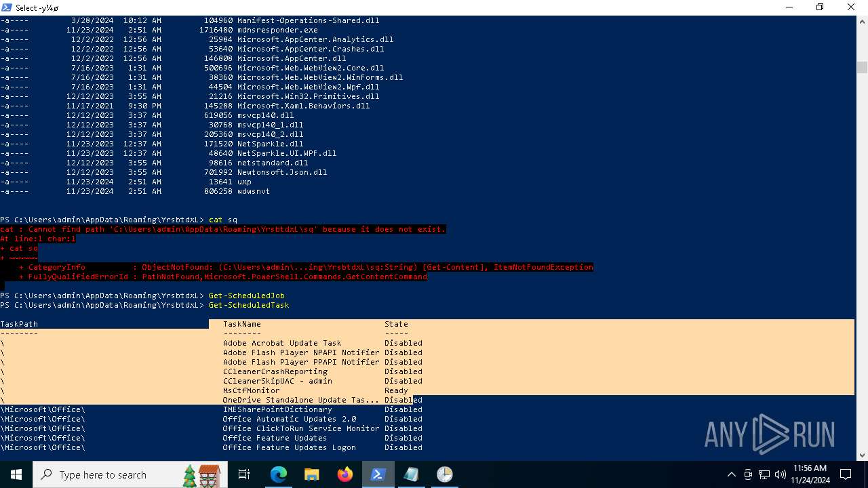The width and height of the screenshot is (868, 488).
Task: Click the Get-ScheduledJob command text
Action: [246, 296]
